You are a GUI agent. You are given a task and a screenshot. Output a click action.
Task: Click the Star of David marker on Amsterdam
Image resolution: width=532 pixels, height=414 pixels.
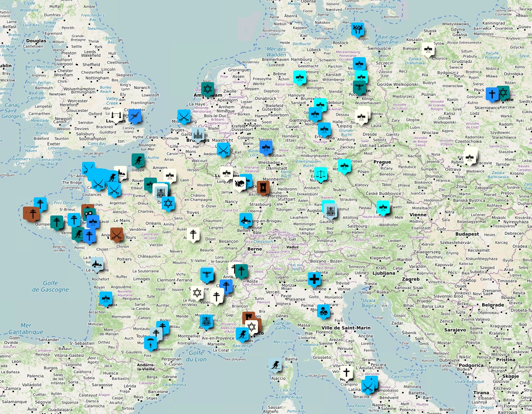coord(208,89)
